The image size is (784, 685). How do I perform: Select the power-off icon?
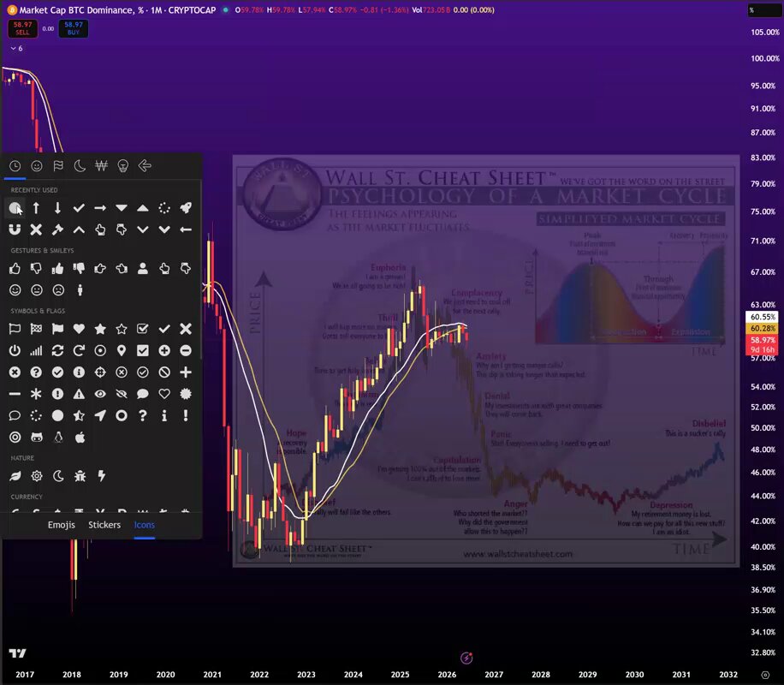[x=15, y=351]
